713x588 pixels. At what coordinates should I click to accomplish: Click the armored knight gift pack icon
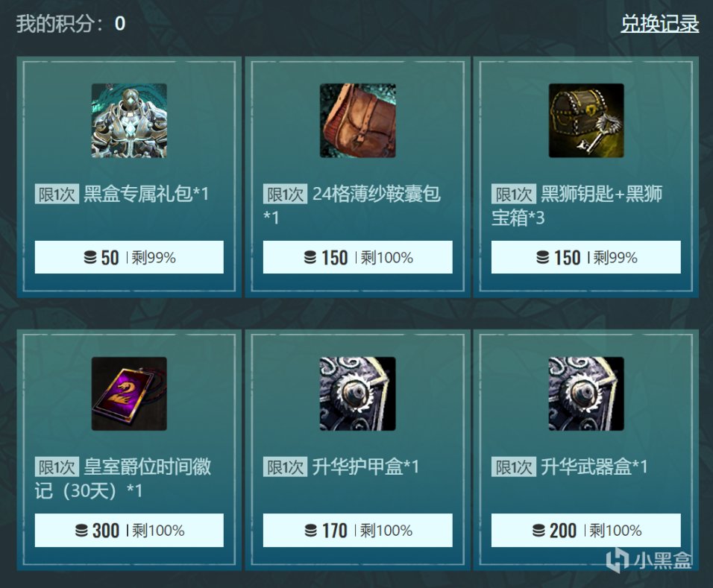[x=129, y=121]
